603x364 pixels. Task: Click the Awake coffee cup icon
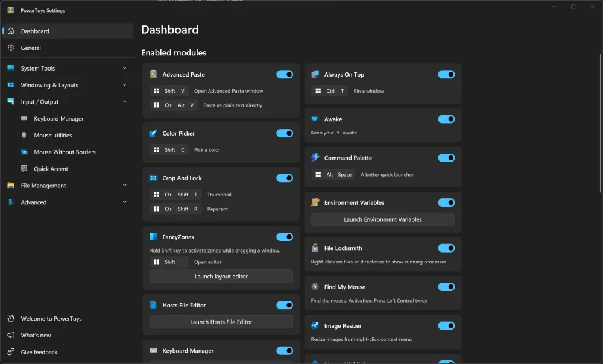315,119
